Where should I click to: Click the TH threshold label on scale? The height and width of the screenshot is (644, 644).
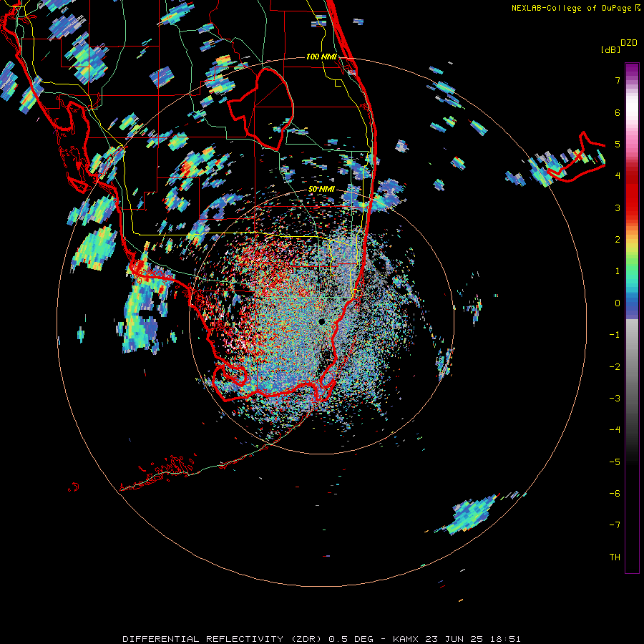click(x=615, y=557)
